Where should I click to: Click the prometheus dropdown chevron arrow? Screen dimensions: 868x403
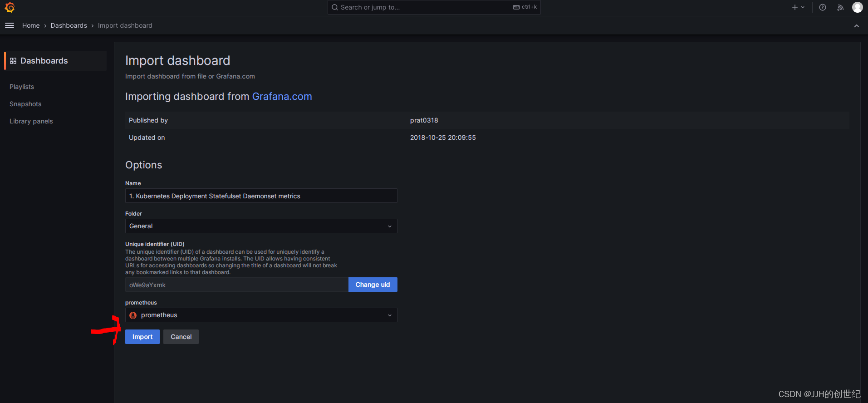pyautogui.click(x=389, y=315)
